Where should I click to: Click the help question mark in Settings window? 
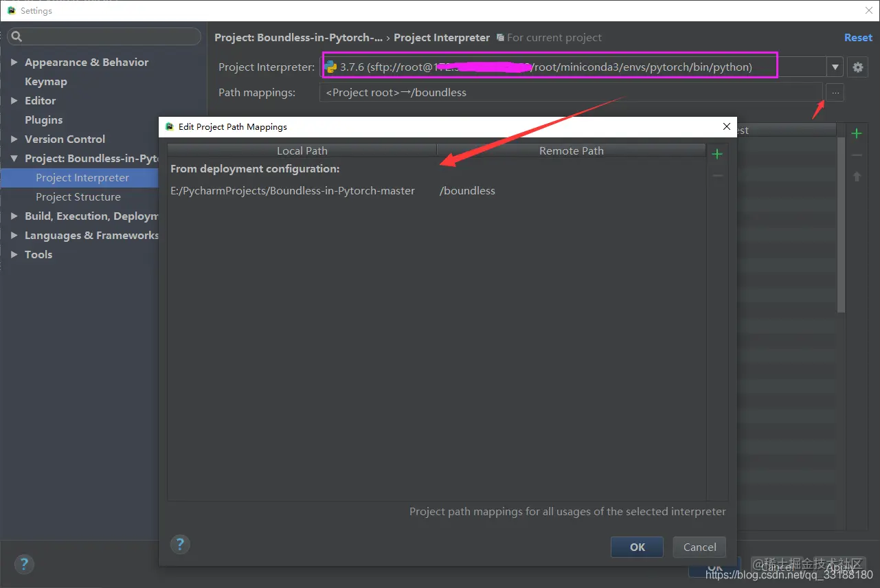click(x=24, y=565)
